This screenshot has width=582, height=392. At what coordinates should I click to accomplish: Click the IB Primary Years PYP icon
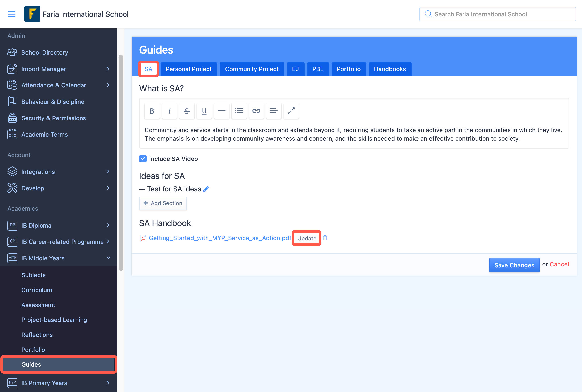click(x=12, y=383)
